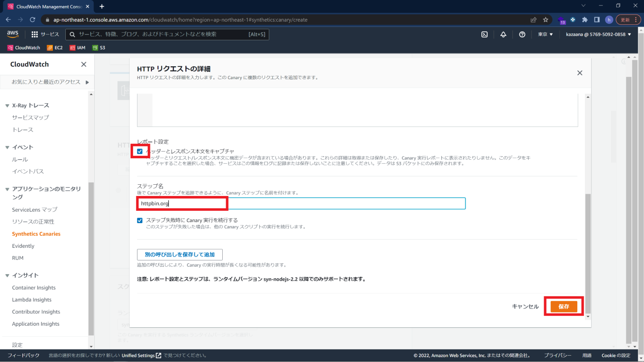
Task: Click the search magnifier icon
Action: tap(72, 34)
